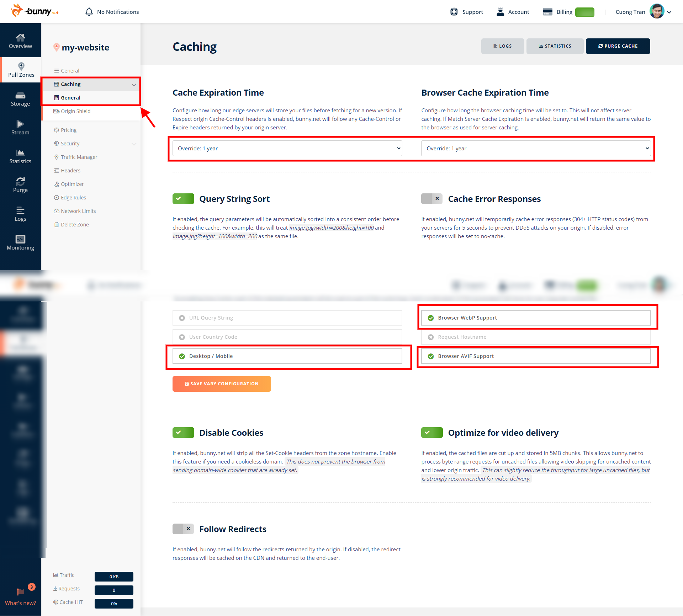This screenshot has width=683, height=616.
Task: Click the my-website zone title
Action: 85,47
